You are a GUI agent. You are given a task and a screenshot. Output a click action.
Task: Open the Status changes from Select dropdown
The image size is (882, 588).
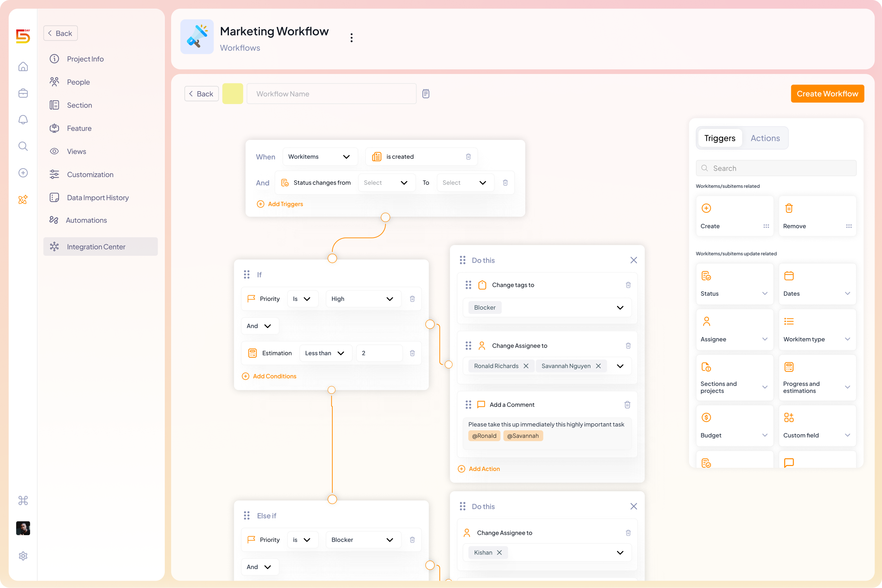[386, 183]
